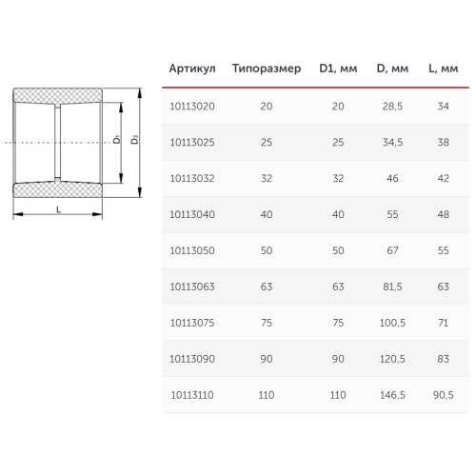Click article number 10113075

pyautogui.click(x=192, y=323)
